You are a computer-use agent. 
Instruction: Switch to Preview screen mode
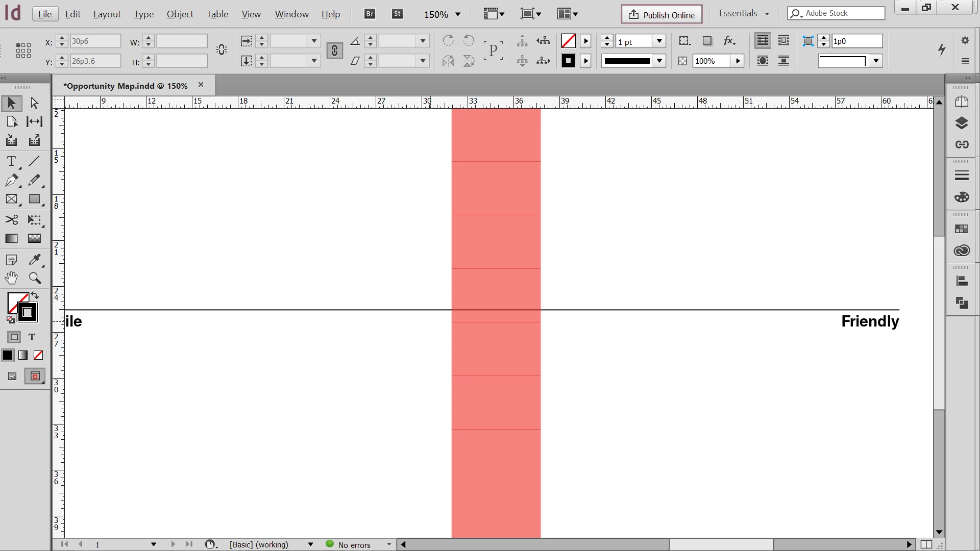[x=35, y=377]
